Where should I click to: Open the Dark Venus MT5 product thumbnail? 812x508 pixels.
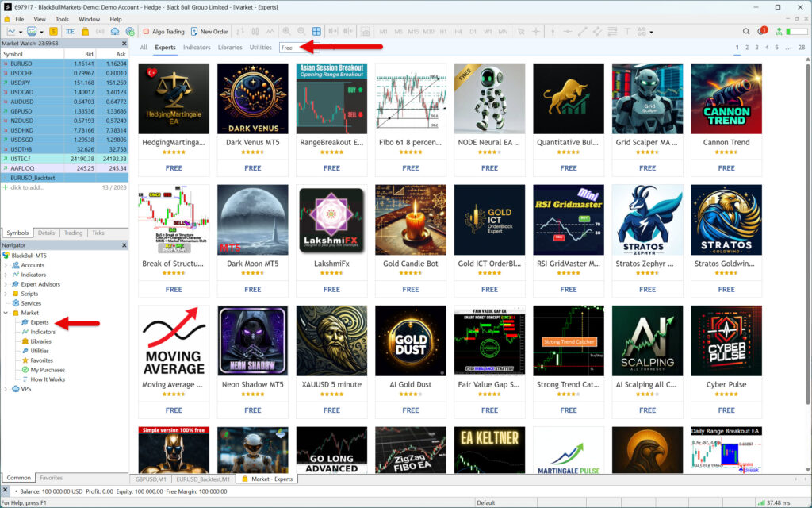252,98
